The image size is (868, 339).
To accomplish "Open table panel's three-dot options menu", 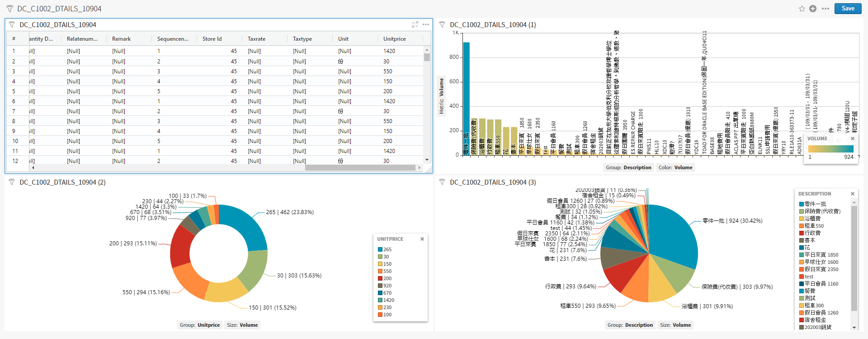I will pos(426,24).
